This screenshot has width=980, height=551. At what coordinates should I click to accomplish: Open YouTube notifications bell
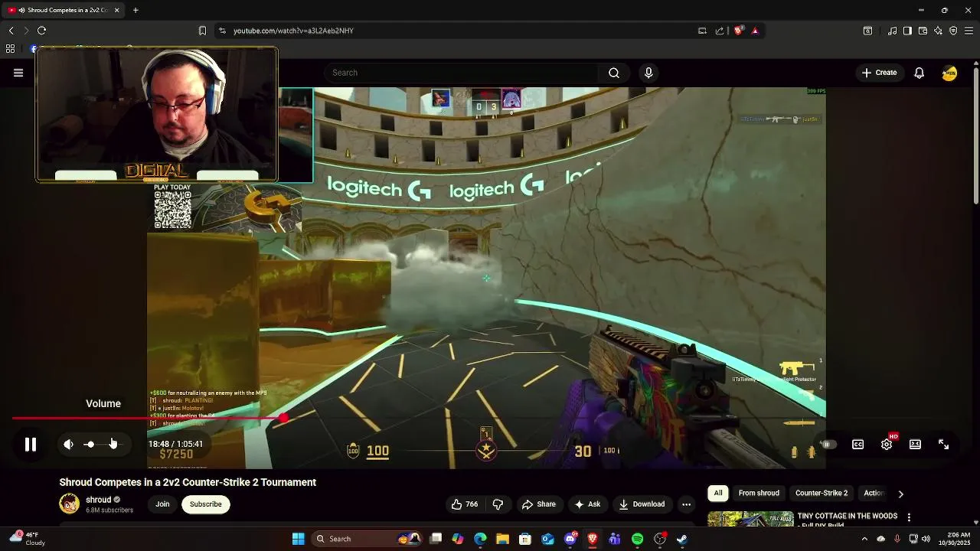tap(919, 73)
